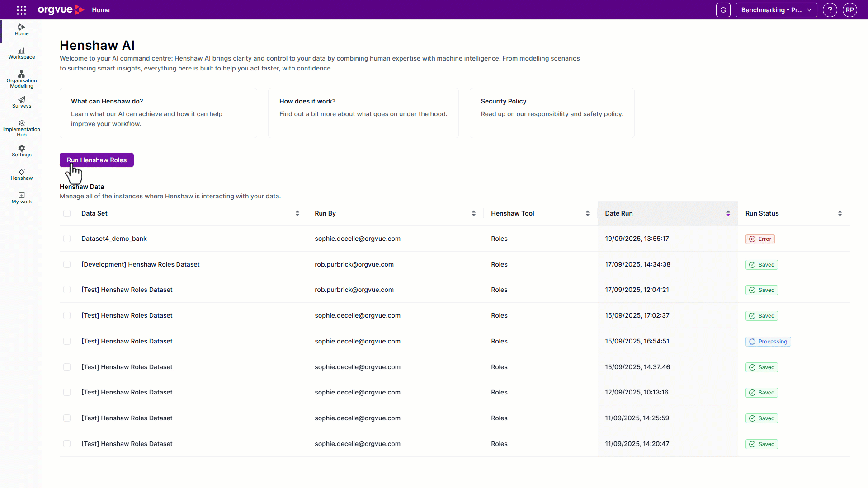Open Surveys from the sidebar
The image size is (868, 488).
tap(22, 102)
